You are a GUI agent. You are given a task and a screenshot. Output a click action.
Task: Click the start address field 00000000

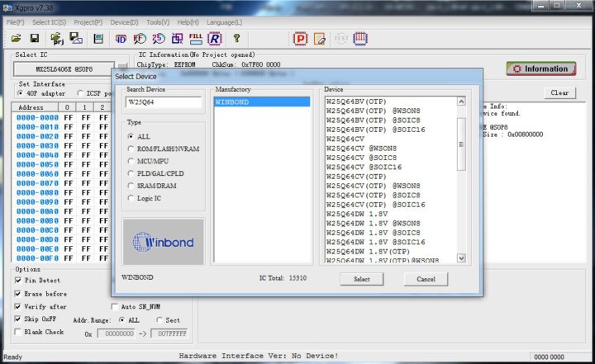[x=117, y=333]
